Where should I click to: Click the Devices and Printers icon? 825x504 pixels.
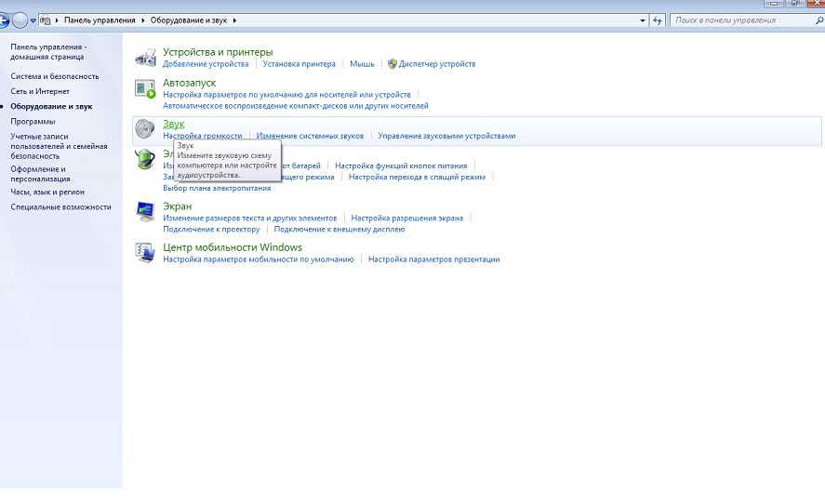pyautogui.click(x=145, y=58)
